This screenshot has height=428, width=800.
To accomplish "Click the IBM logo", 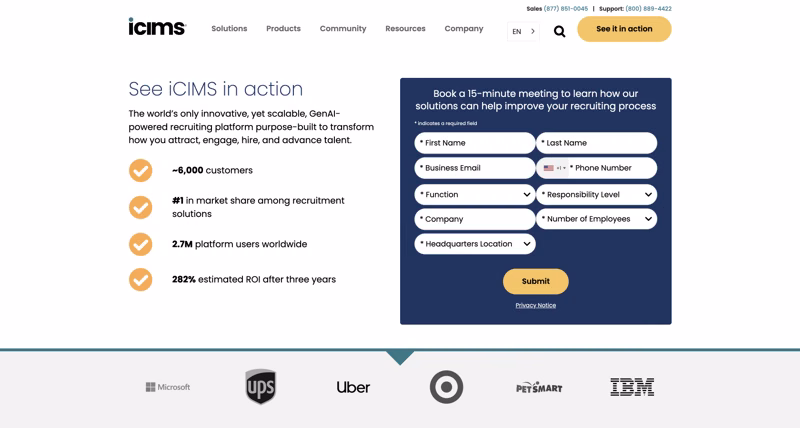I will (x=632, y=387).
